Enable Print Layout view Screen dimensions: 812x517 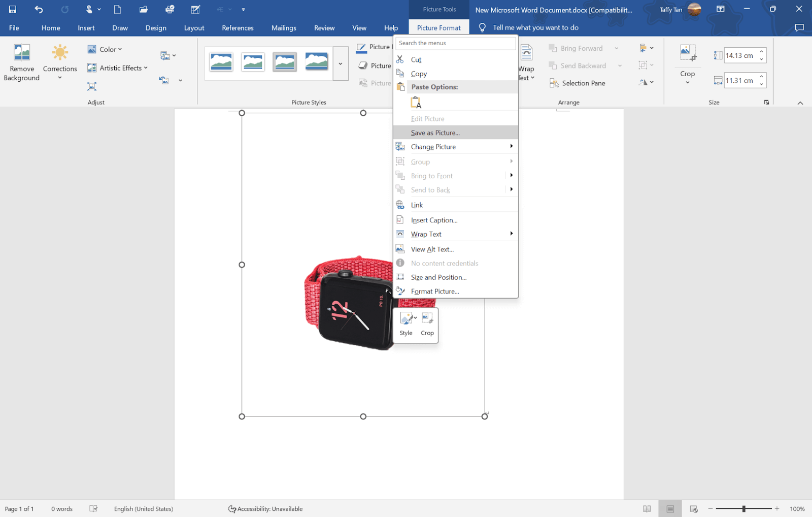tap(670, 508)
